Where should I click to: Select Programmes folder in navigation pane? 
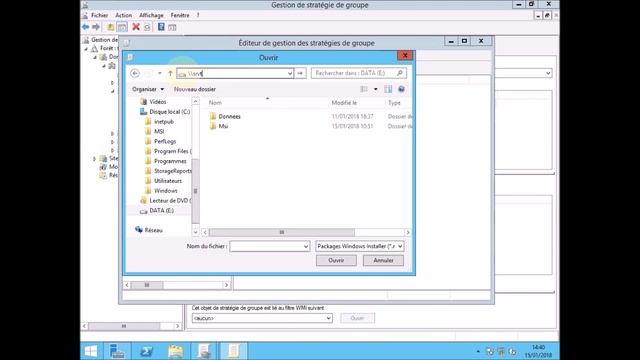pyautogui.click(x=166, y=161)
